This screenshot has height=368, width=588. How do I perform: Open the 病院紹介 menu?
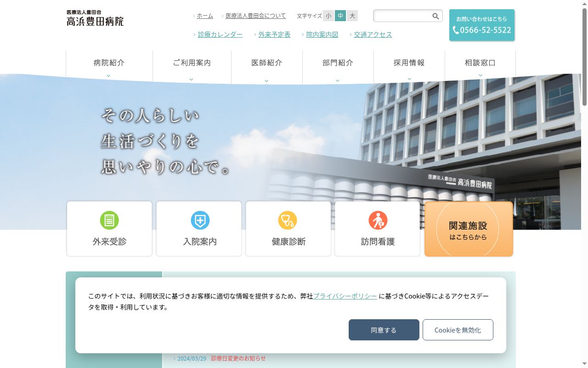coord(109,63)
